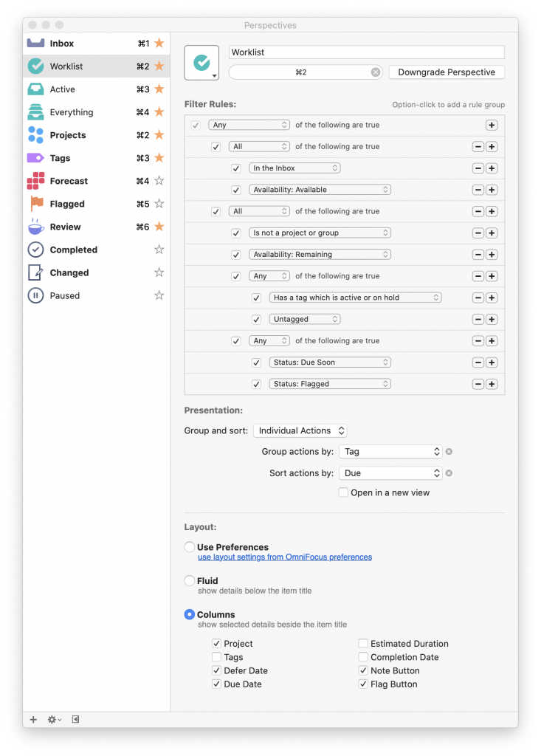Open layout settings from OmniFocus preferences link
The height and width of the screenshot is (756, 541).
point(285,557)
